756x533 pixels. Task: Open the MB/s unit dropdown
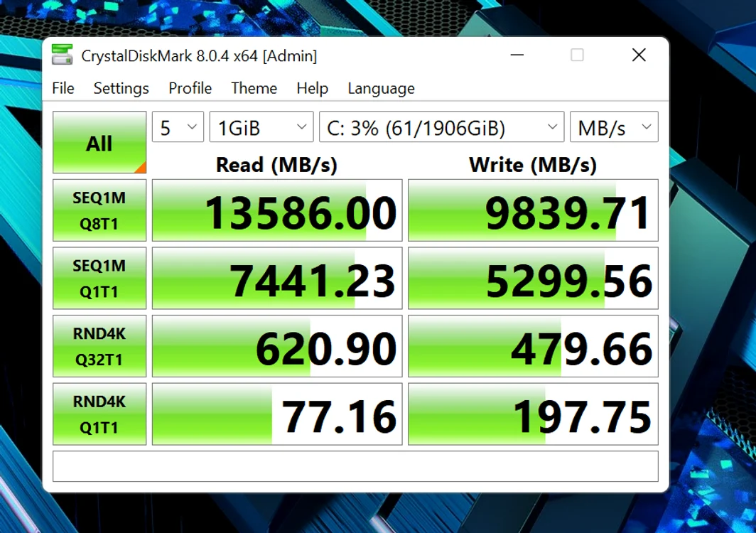tap(614, 127)
